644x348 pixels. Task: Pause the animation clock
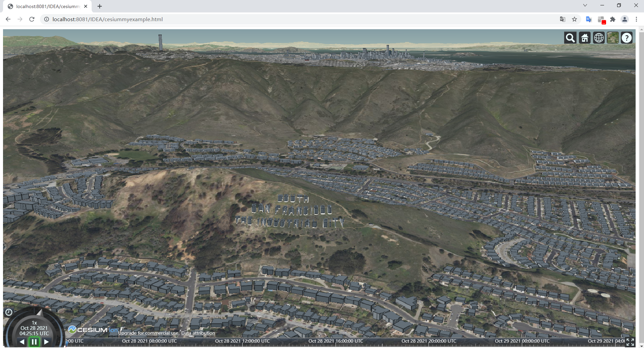coord(34,342)
